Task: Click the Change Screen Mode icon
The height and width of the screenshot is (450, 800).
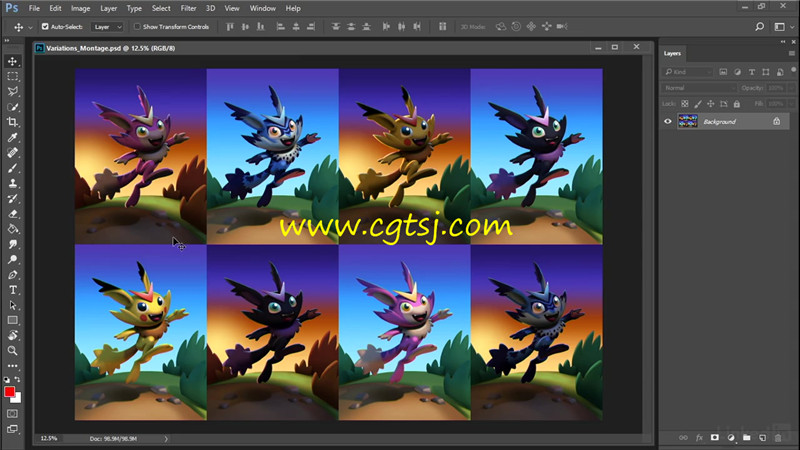Action: (12, 429)
